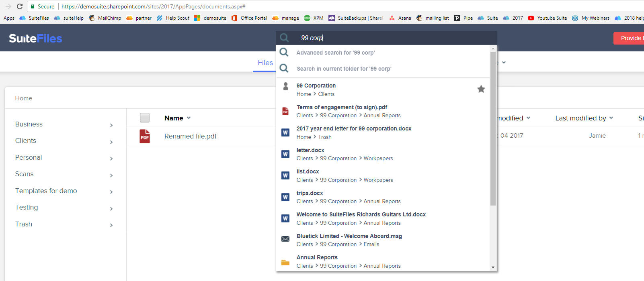Click Word icon for letter.docx result
This screenshot has height=281, width=644.
285,154
